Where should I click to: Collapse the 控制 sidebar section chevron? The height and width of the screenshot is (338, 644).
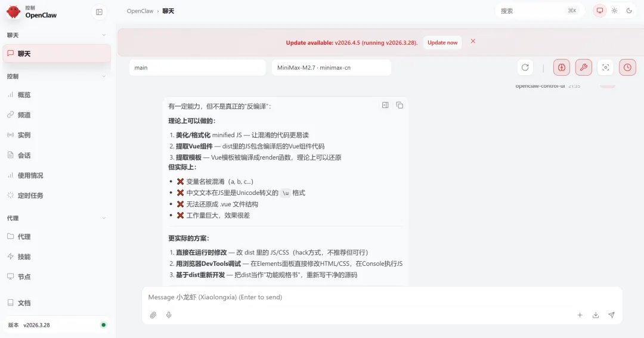click(104, 76)
